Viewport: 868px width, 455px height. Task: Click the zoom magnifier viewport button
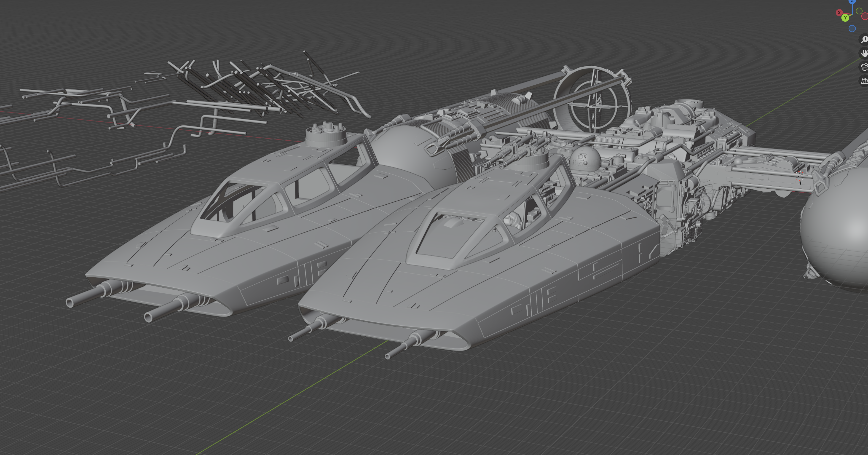864,39
